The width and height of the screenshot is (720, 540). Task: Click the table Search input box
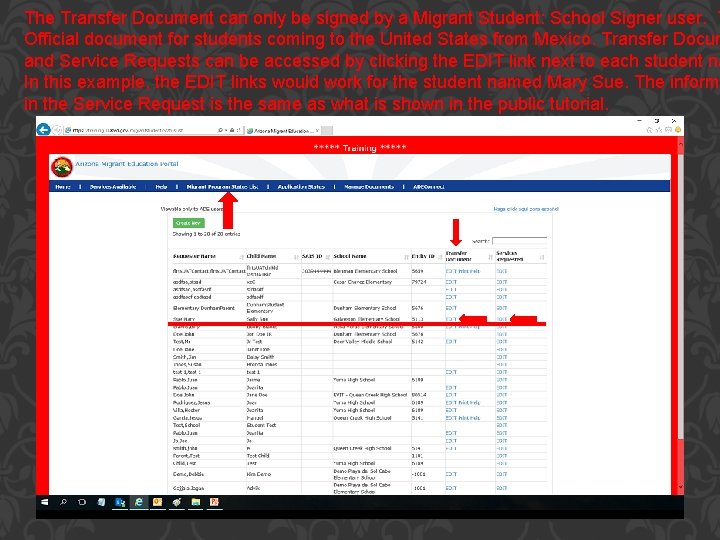coord(519,241)
